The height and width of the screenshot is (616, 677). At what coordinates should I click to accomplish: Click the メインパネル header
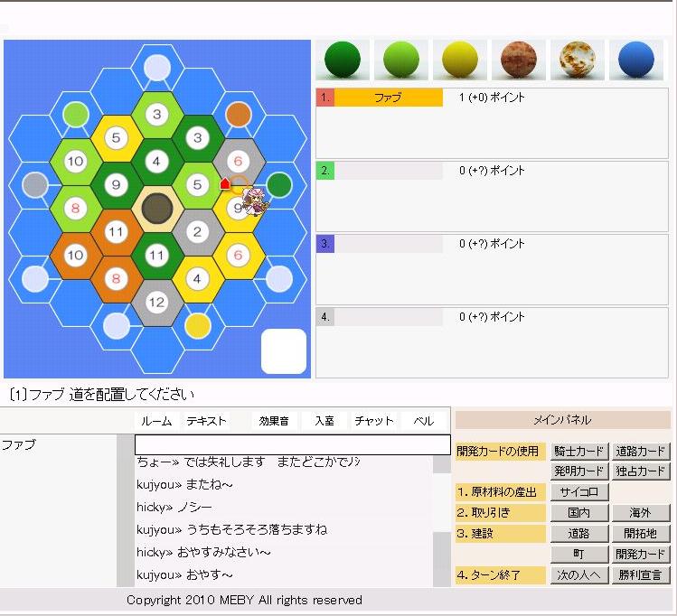562,420
